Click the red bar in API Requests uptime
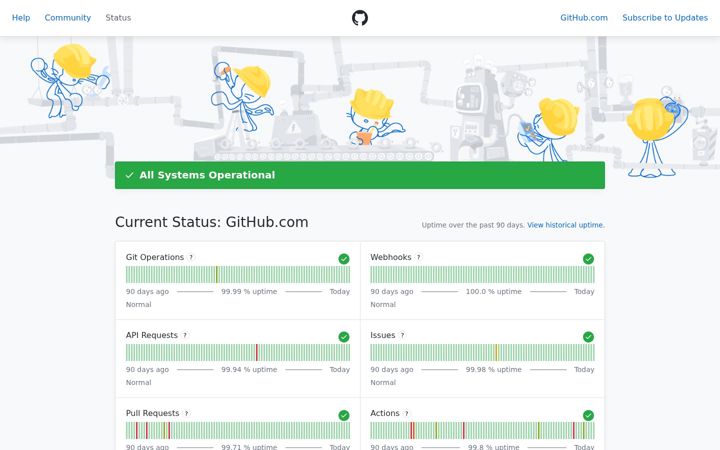Viewport: 720px width, 450px height. point(257,353)
